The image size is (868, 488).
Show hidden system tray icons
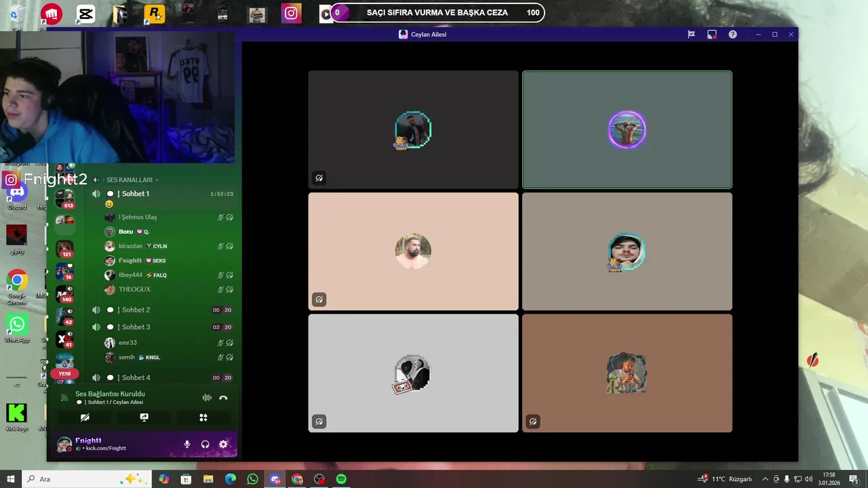tap(766, 479)
